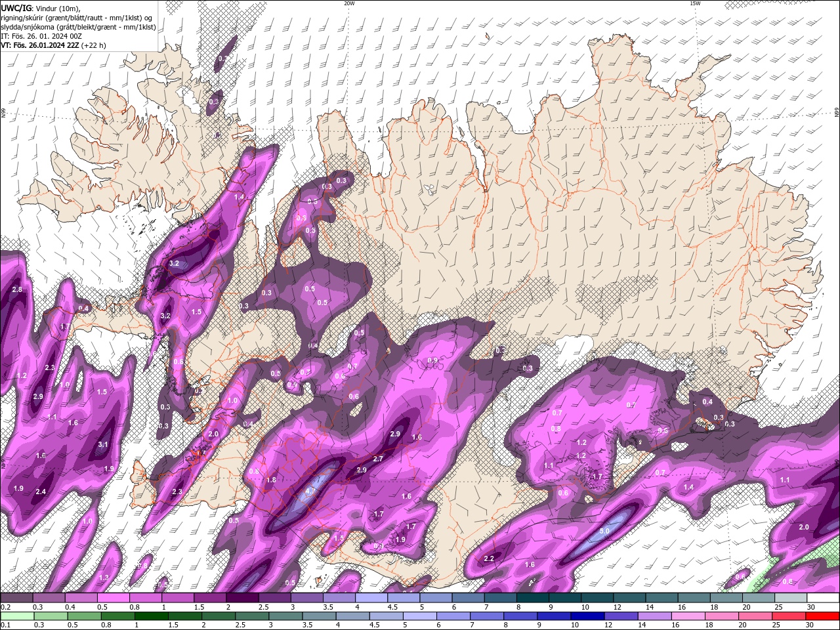Select the dark purple upper swatch labeled 2
This screenshot has height=630, width=840.
click(x=242, y=598)
